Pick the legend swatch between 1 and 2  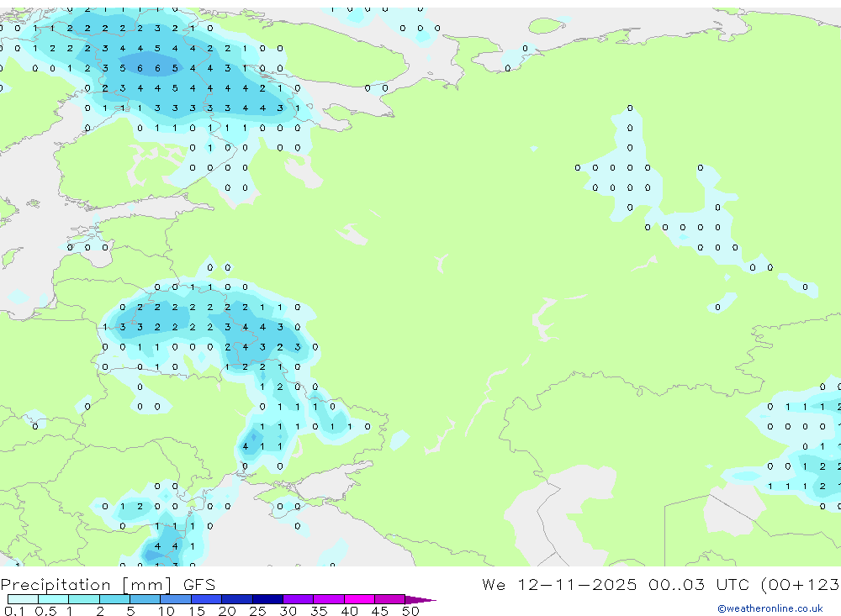[84, 599]
